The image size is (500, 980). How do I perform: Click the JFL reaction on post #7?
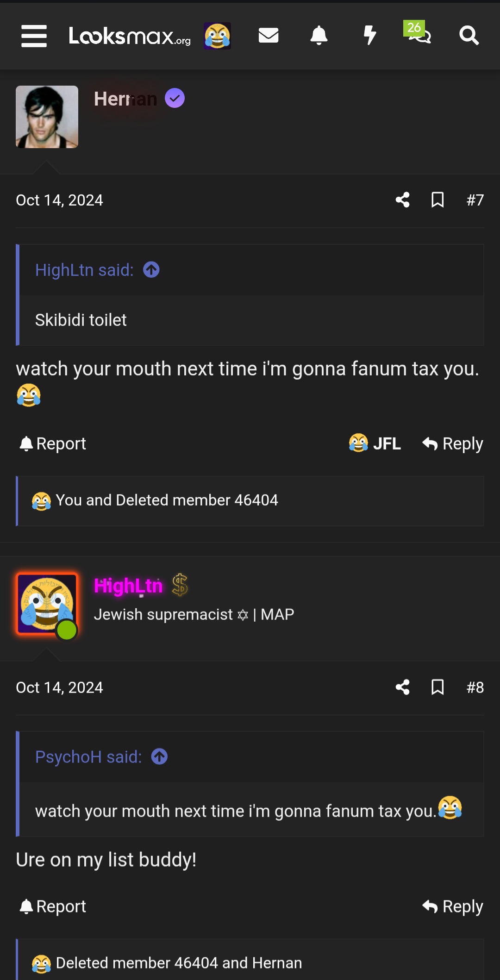pyautogui.click(x=375, y=443)
